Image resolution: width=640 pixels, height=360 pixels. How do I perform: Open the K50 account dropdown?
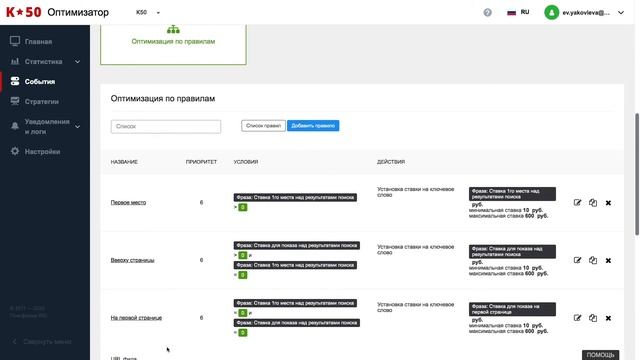coord(148,12)
